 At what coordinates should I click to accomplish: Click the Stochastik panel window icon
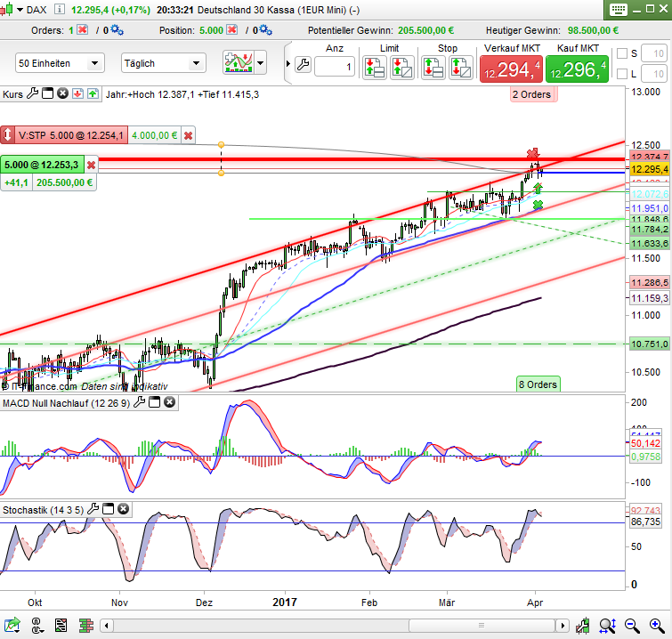pyautogui.click(x=108, y=509)
